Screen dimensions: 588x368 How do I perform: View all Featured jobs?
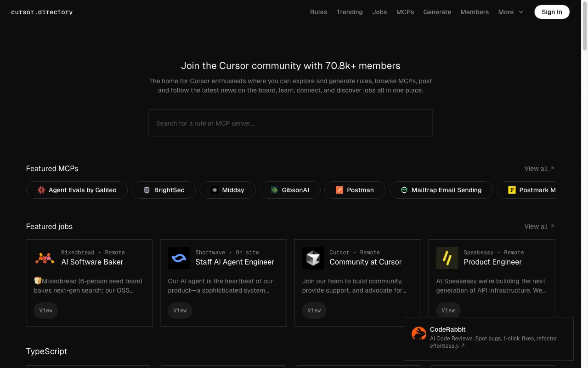click(x=539, y=226)
